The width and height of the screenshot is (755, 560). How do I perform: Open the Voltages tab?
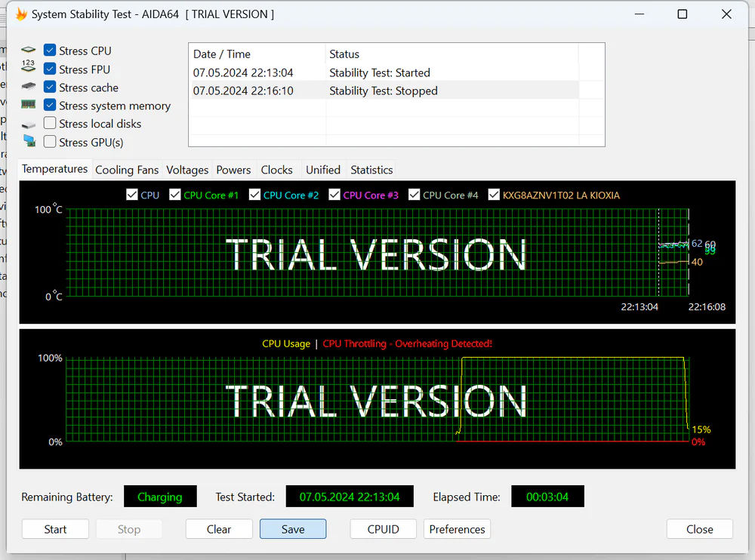187,170
